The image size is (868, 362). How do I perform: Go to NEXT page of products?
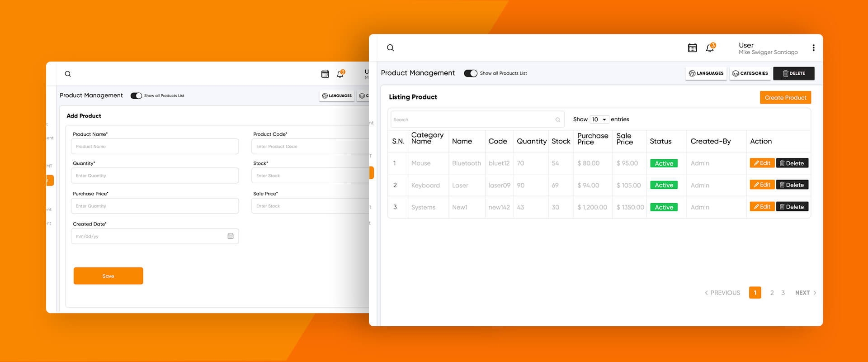click(805, 293)
